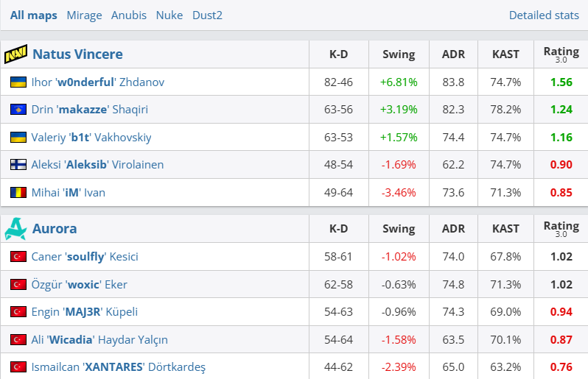588x379 pixels.
Task: Click the Romania flag beside iM
Action: point(18,193)
